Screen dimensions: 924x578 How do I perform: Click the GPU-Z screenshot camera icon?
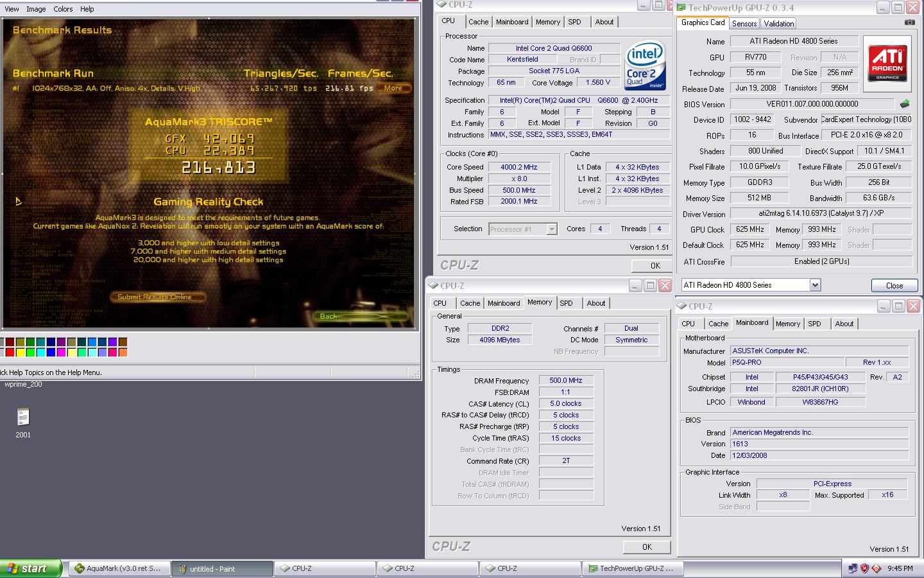pos(909,22)
